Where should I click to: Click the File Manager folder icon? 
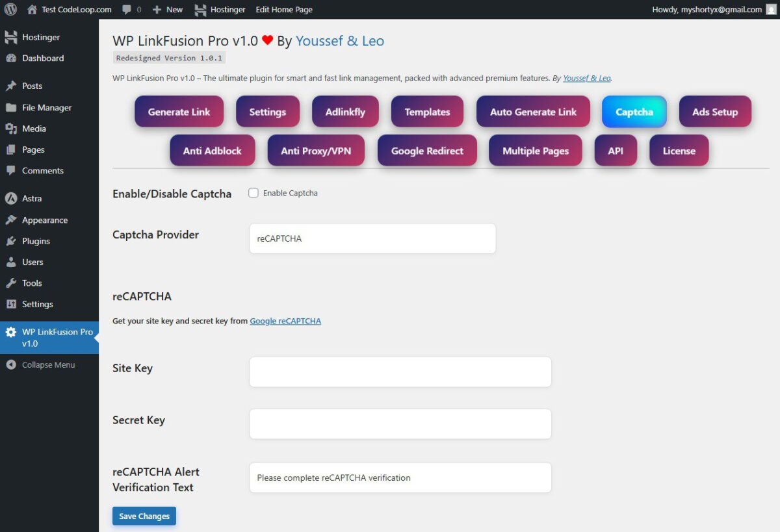click(11, 108)
